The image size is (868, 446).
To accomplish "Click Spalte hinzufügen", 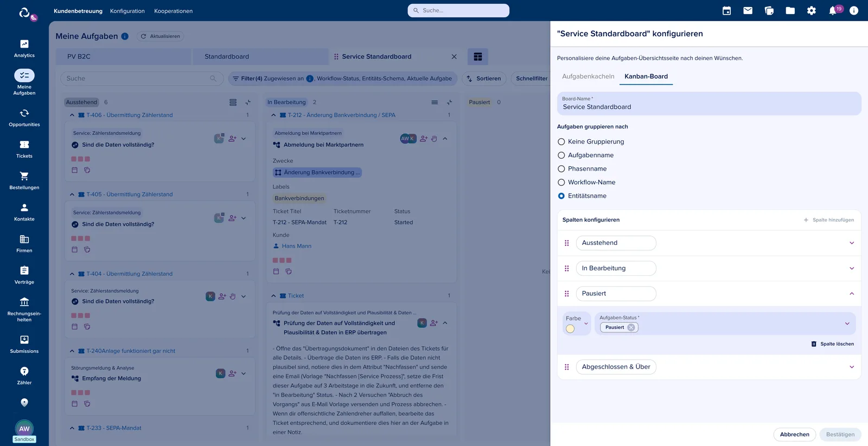I will (828, 220).
